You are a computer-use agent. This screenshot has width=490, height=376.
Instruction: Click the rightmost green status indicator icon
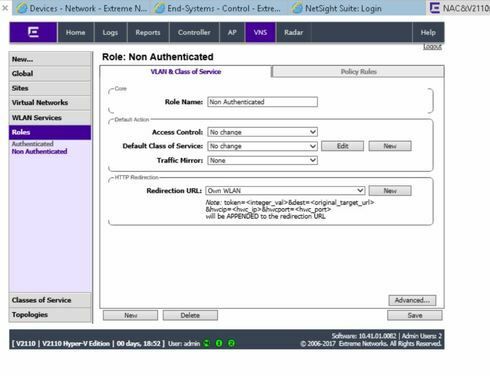[231, 343]
